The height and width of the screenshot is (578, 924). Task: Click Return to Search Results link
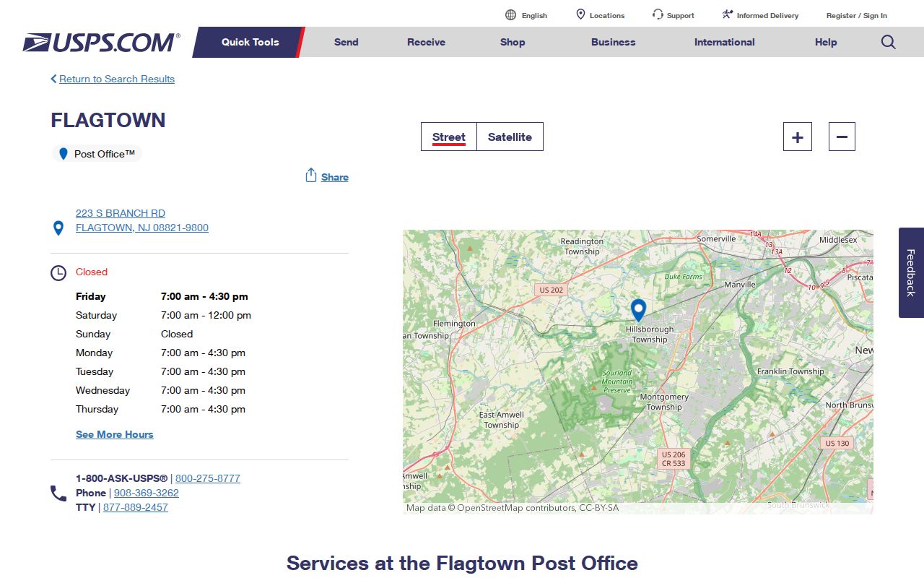click(117, 79)
